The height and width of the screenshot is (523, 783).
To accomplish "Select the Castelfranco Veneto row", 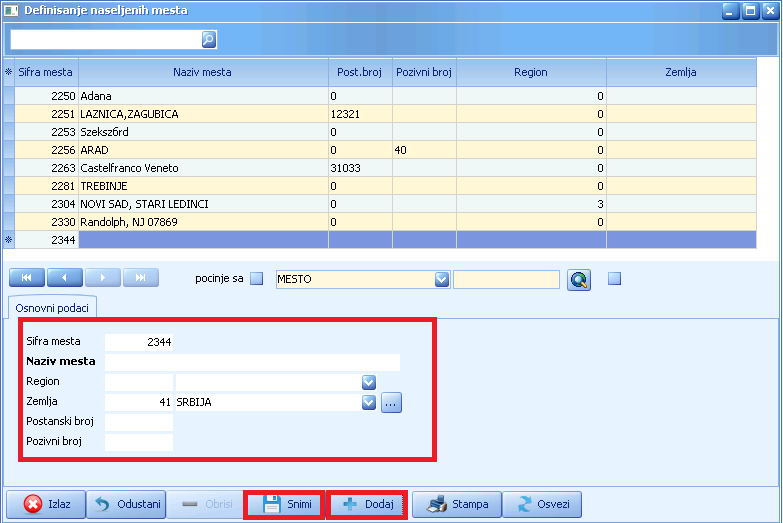I will (x=380, y=168).
